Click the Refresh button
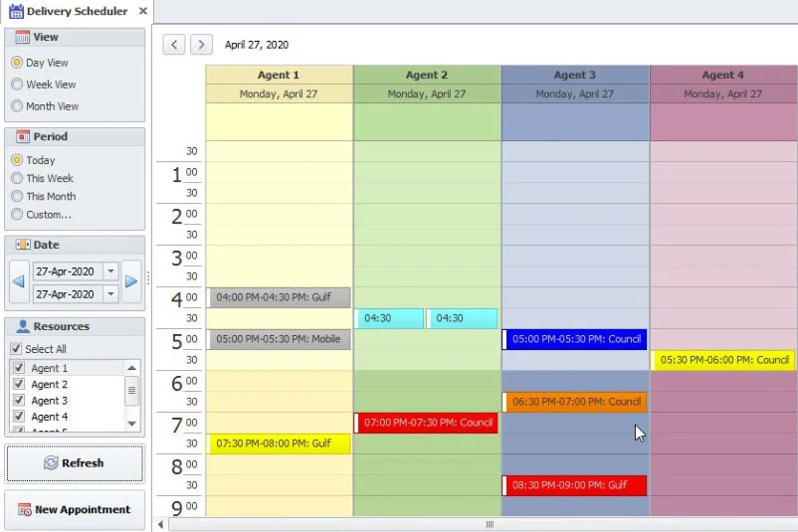The width and height of the screenshot is (798, 532). click(x=75, y=463)
